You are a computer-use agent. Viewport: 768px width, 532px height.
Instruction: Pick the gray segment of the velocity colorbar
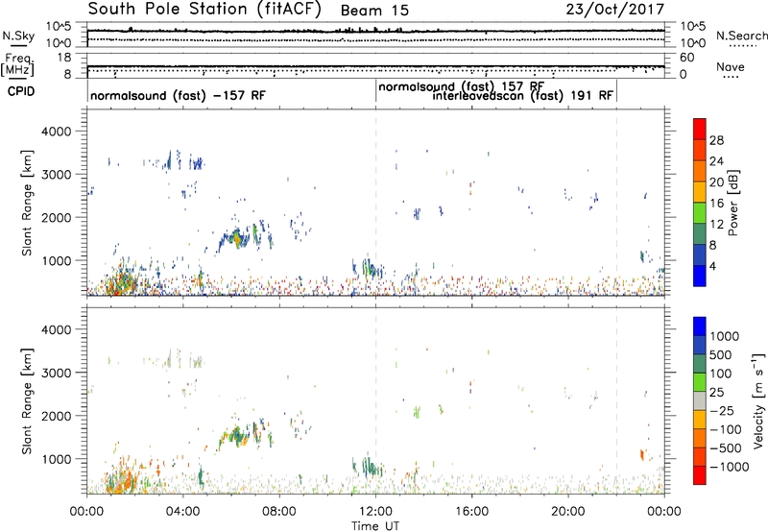point(700,401)
